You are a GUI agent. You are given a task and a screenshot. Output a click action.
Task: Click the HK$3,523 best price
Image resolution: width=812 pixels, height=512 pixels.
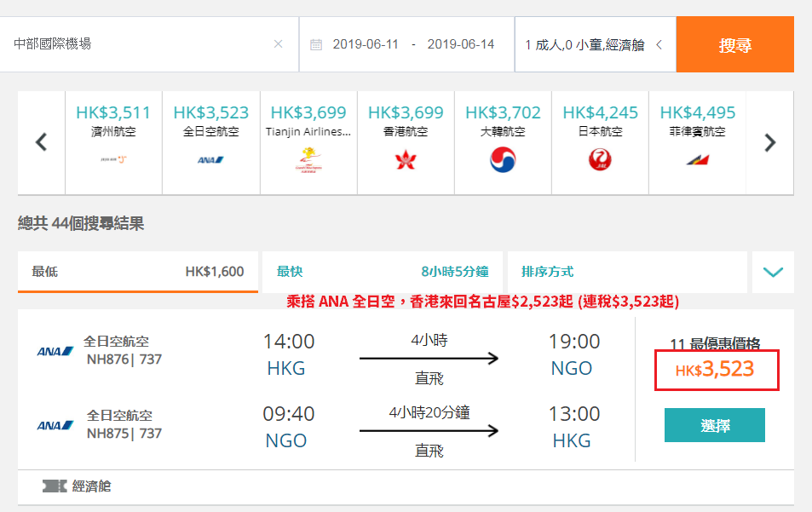tap(715, 370)
